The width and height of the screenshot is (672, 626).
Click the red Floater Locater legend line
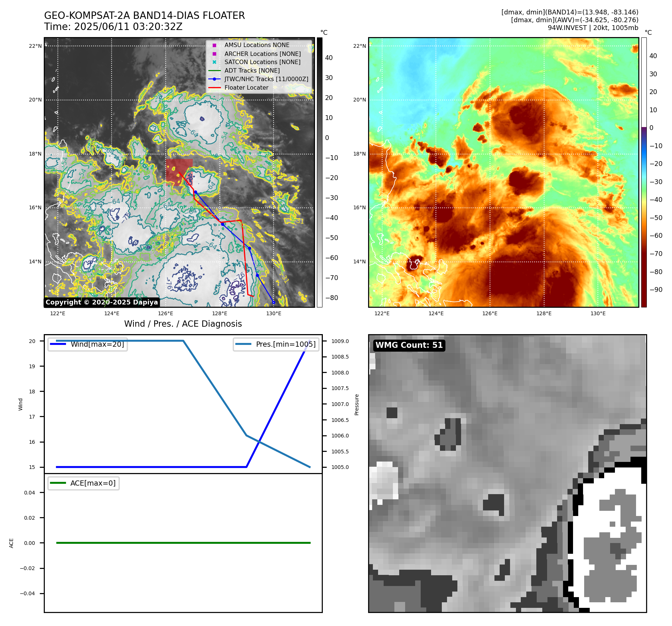pos(214,88)
